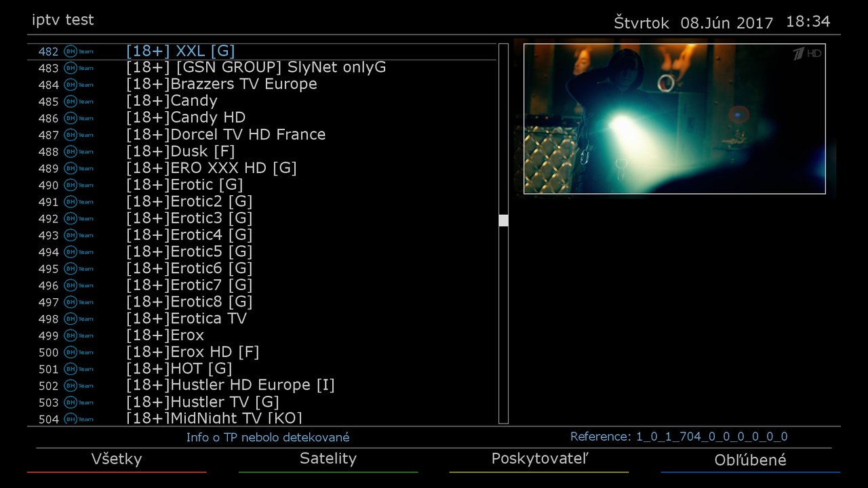Viewport: 868px width, 488px height.
Task: Click BH Team icon for channel 493
Action: [79, 235]
